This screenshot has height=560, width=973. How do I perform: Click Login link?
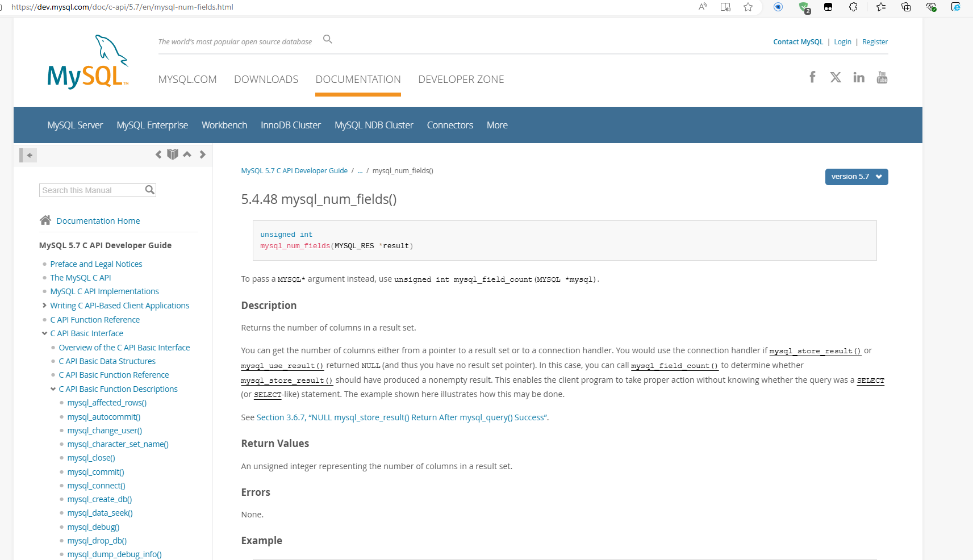tap(842, 42)
